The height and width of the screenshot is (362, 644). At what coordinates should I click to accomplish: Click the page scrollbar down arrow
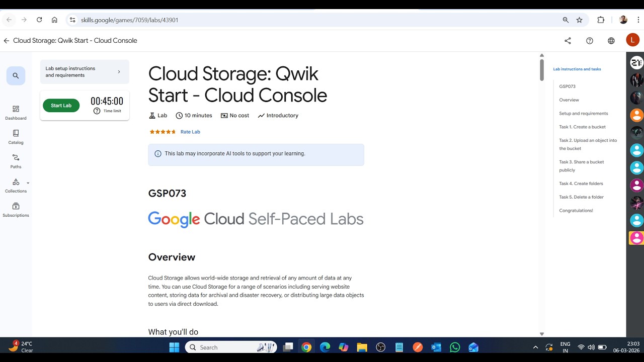click(x=542, y=334)
